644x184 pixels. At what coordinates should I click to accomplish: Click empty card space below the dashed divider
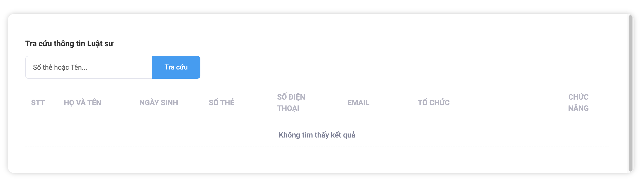(317, 160)
